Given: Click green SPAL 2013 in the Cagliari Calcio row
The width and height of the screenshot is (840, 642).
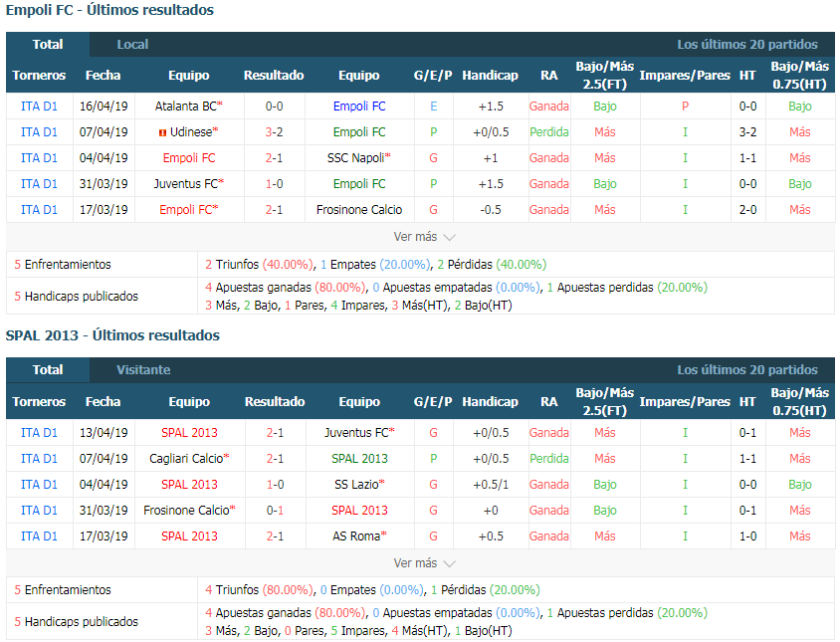Looking at the screenshot, I should [359, 459].
